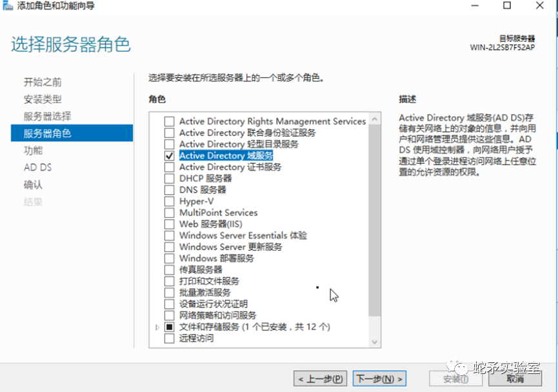Tick the MultiPoint Services checkbox
Viewport: 558px width, 392px height.
coord(170,213)
